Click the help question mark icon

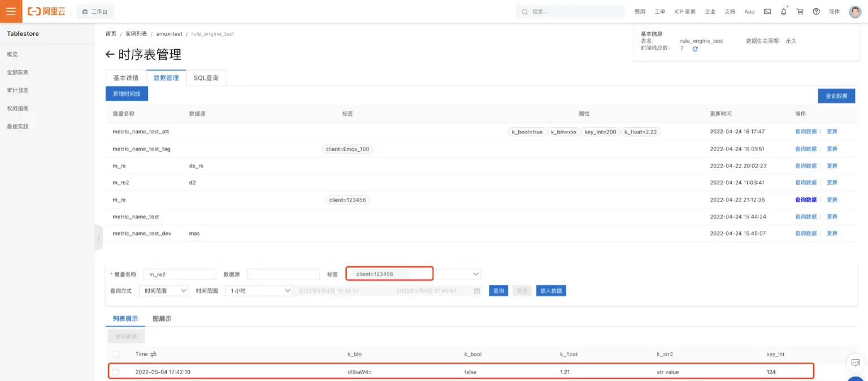pos(816,11)
